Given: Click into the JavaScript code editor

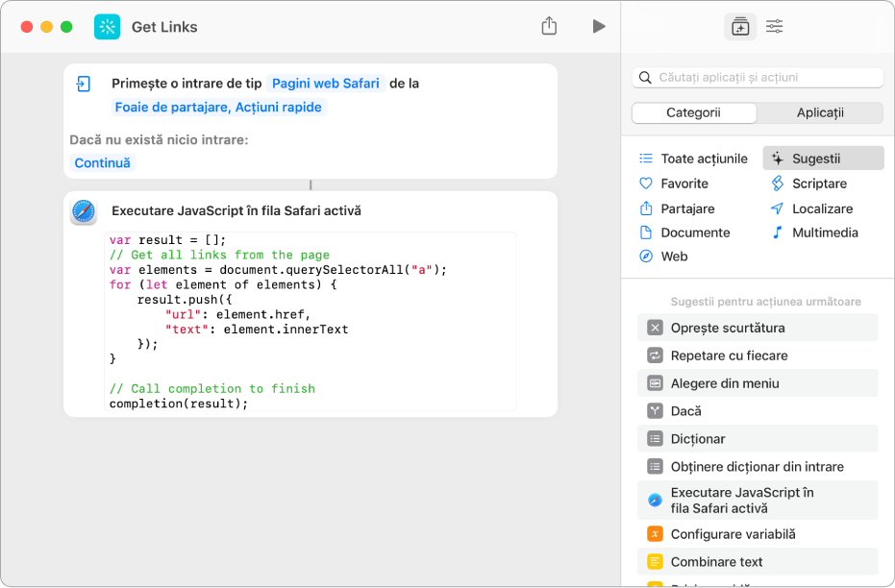Looking at the screenshot, I should click(311, 322).
